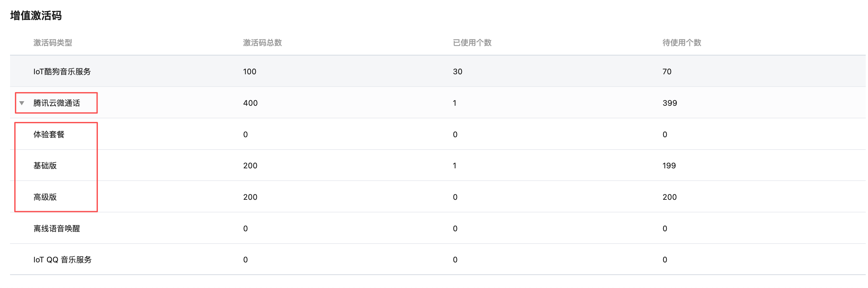
Task: Click pending count 200 for 高级版
Action: pos(670,197)
